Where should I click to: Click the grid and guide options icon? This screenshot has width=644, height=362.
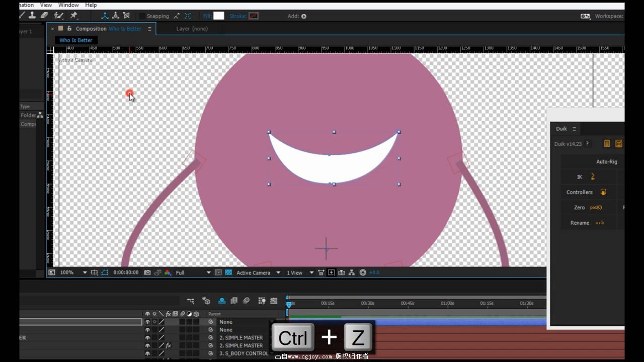(94, 273)
